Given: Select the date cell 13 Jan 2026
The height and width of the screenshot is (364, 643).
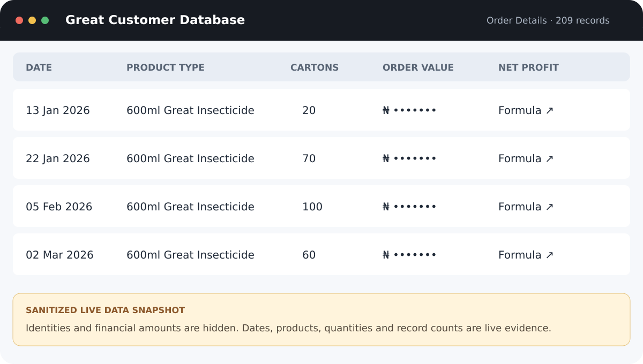Looking at the screenshot, I should [x=58, y=110].
